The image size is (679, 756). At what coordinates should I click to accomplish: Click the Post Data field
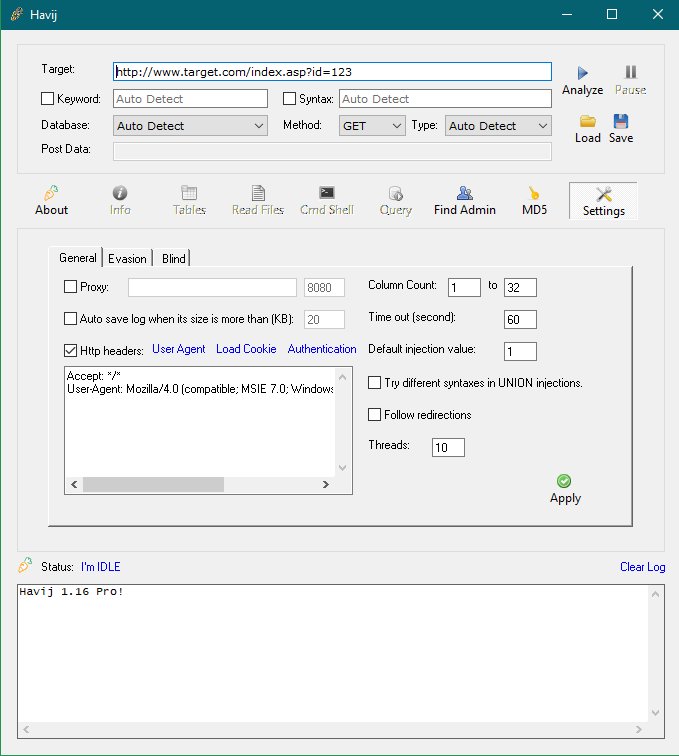coord(332,151)
